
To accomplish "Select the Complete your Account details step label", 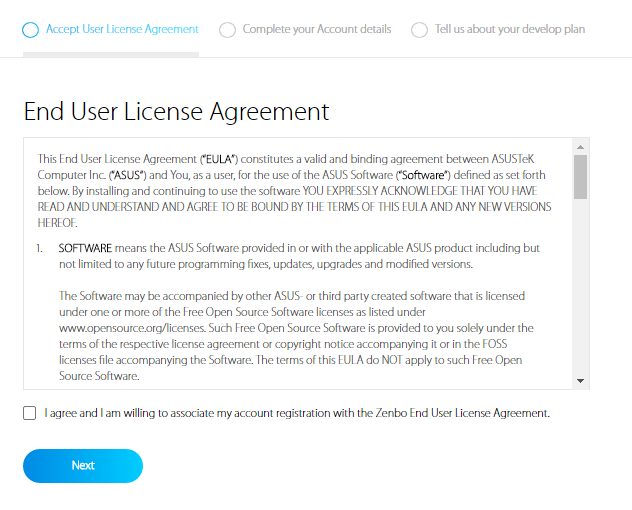I will (317, 29).
